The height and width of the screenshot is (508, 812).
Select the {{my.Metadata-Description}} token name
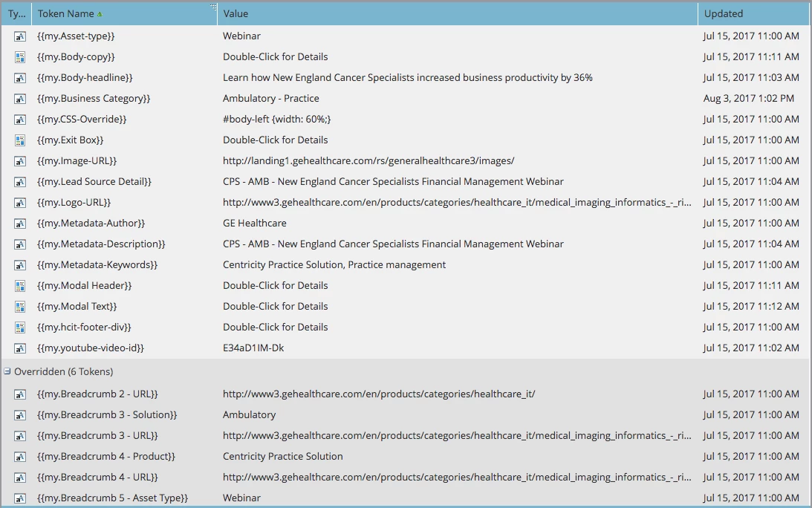coord(101,244)
